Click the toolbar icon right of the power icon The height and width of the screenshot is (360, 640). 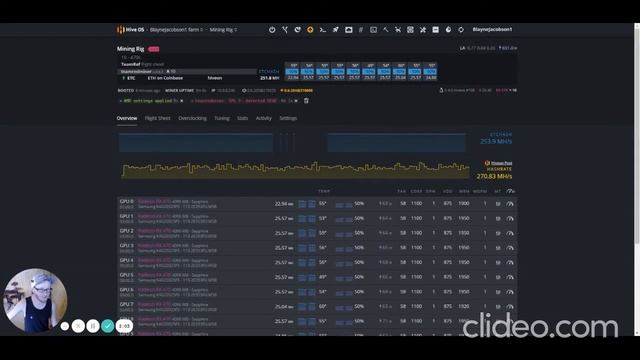(x=285, y=30)
